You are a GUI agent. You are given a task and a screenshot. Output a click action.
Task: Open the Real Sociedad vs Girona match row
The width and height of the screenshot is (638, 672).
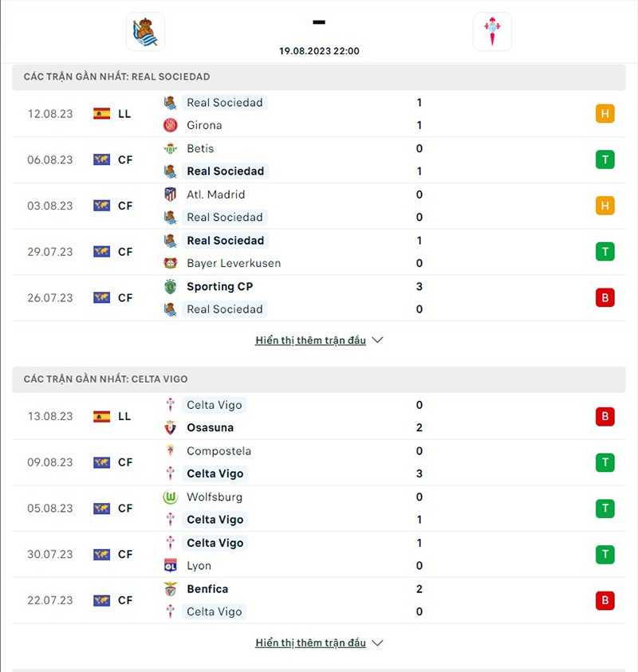coord(319,114)
